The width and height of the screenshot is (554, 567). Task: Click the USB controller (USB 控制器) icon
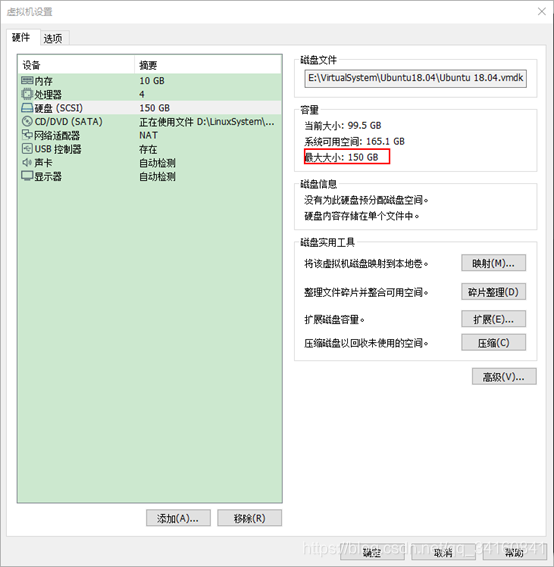27,149
